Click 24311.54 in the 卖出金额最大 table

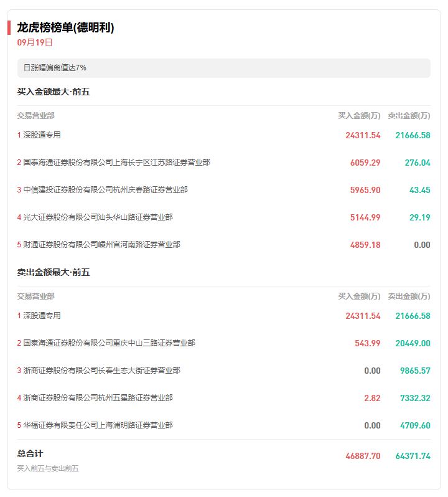[363, 316]
